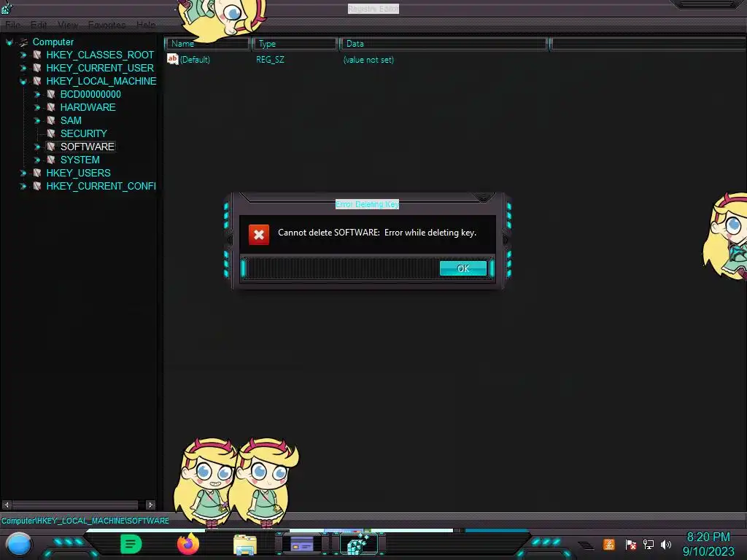The image size is (747, 560).
Task: Select the HARDWARE key
Action: [88, 107]
